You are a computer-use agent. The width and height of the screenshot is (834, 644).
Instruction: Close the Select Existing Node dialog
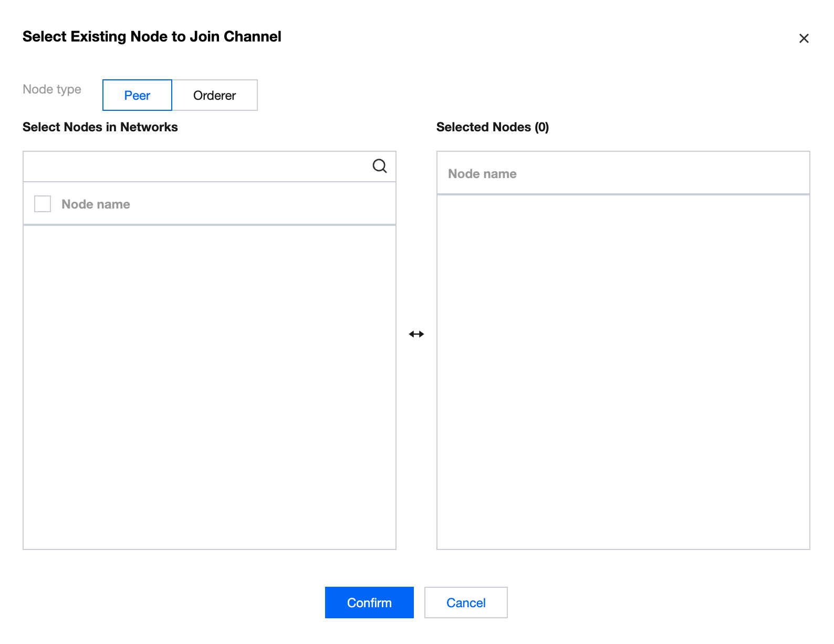804,38
